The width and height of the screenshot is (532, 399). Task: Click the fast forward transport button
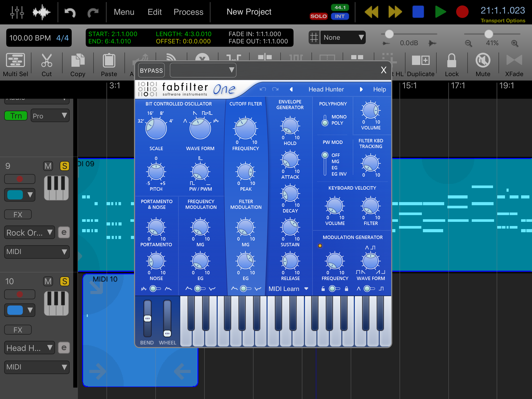coord(395,12)
